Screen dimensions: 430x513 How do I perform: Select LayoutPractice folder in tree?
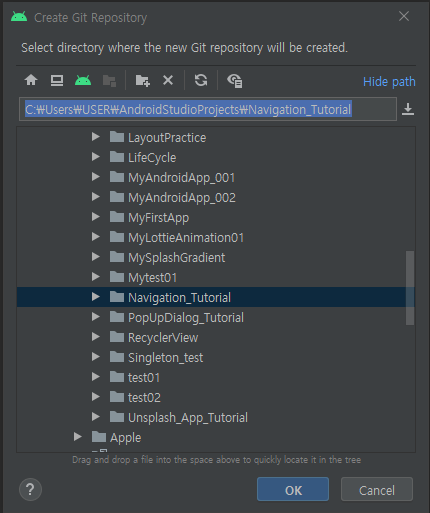167,138
